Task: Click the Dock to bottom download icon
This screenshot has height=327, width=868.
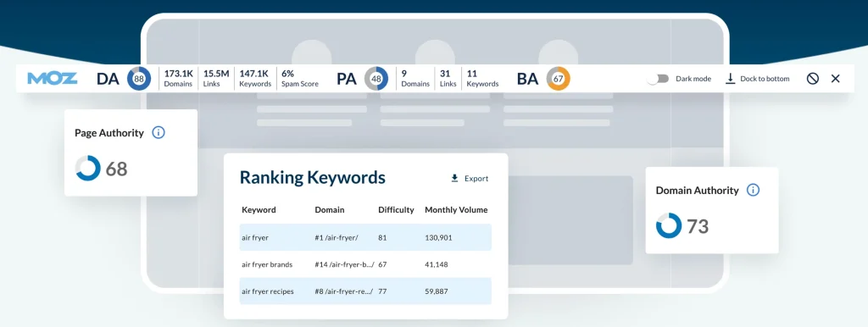Action: point(730,79)
